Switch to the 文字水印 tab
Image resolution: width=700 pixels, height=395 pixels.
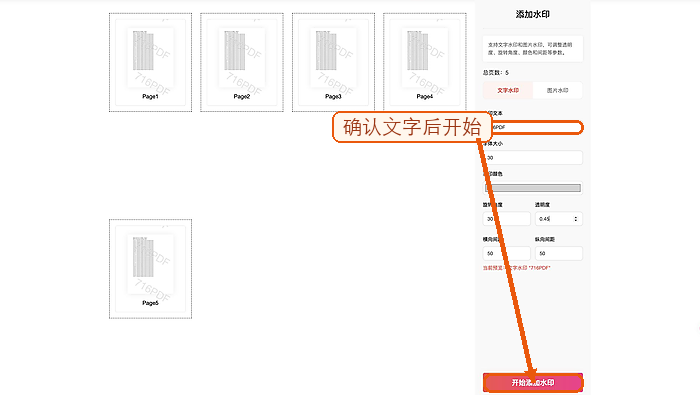click(508, 90)
